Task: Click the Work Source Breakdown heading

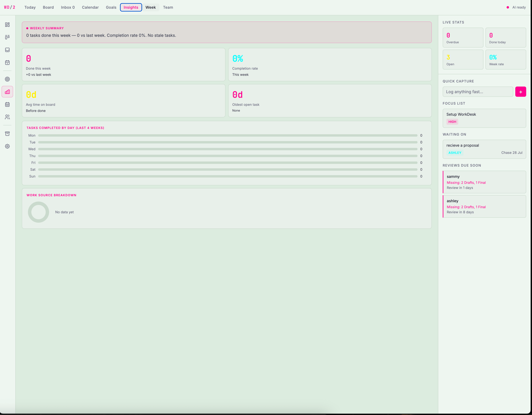Action: pyautogui.click(x=51, y=195)
